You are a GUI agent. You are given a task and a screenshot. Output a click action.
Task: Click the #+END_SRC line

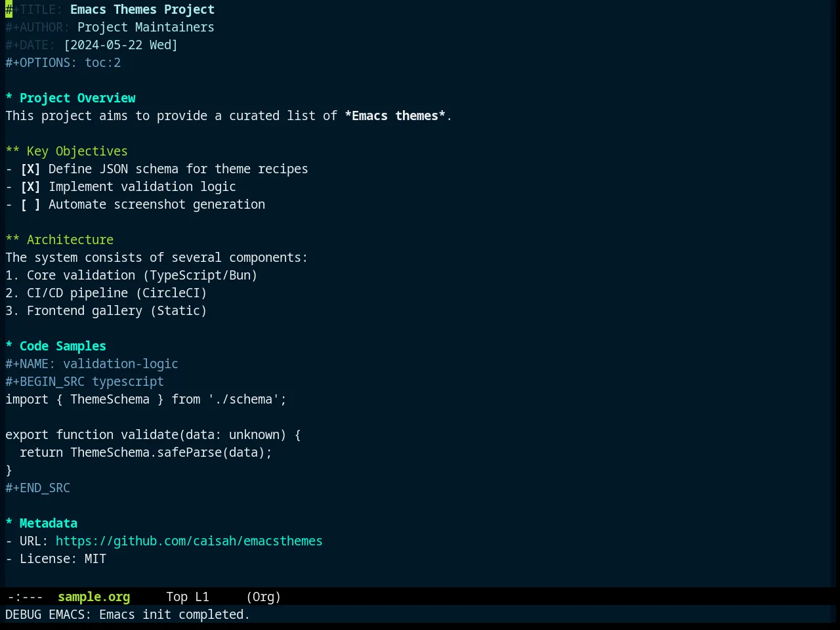pos(37,488)
